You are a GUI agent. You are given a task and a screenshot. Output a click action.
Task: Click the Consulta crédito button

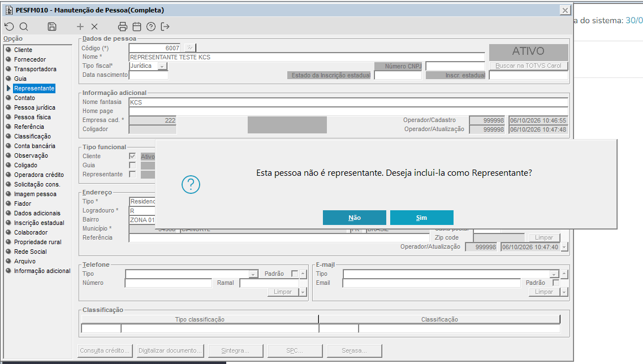click(x=105, y=350)
